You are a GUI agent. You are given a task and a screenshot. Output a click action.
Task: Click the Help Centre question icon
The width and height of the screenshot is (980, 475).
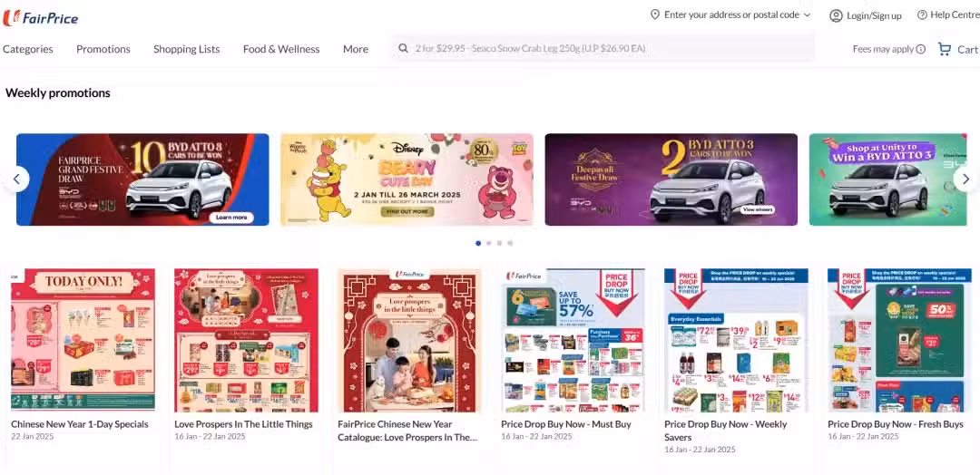(922, 15)
